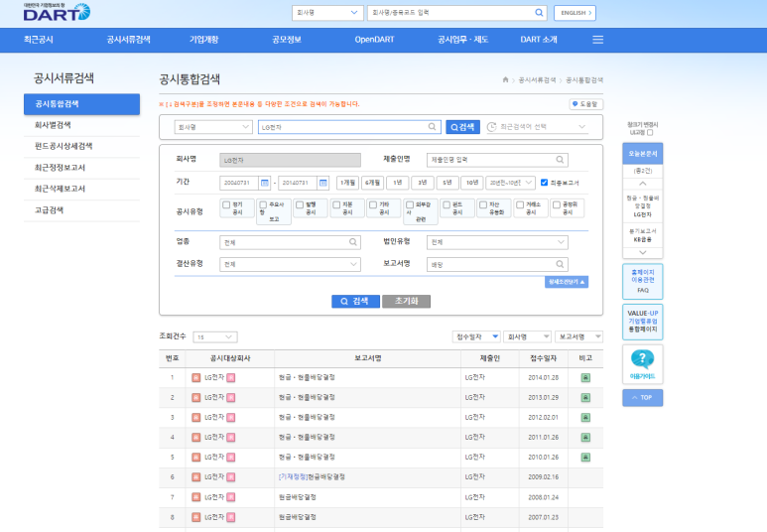767x532 pixels.
Task: Uncheck the 최종보고서 checkbox
Action: pos(544,183)
